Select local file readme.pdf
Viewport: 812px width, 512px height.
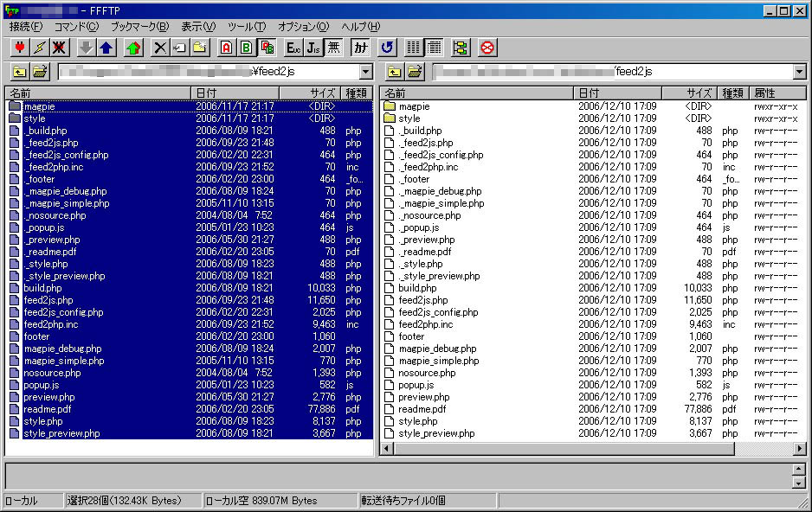[x=47, y=409]
